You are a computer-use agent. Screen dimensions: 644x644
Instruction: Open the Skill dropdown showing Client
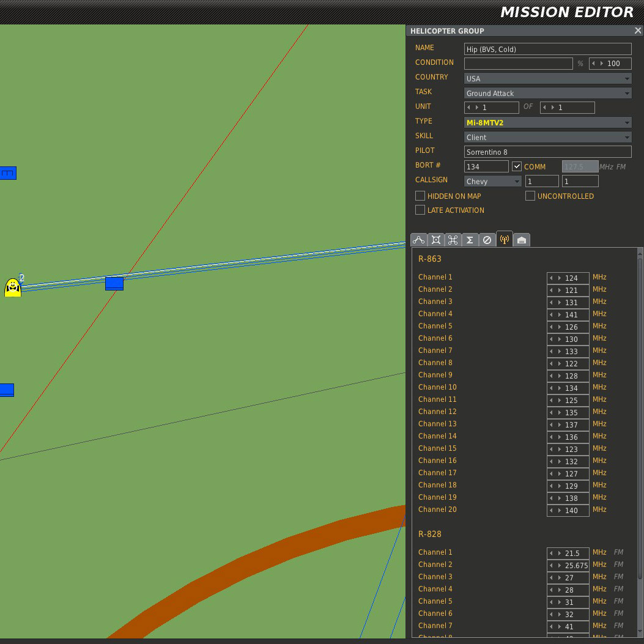[x=547, y=137]
